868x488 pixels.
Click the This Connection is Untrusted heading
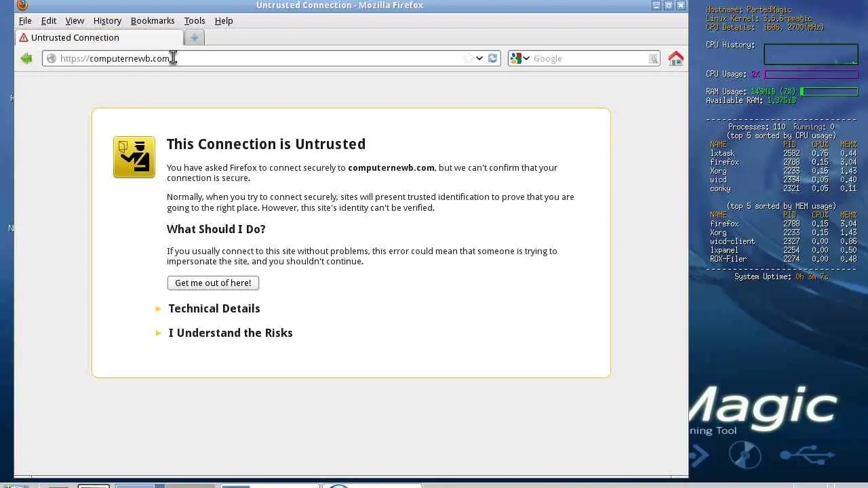click(266, 144)
